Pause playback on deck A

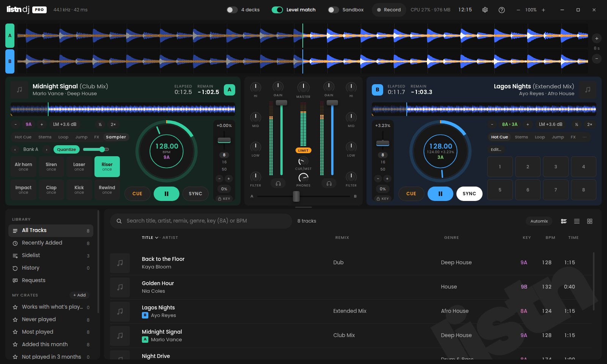[166, 193]
